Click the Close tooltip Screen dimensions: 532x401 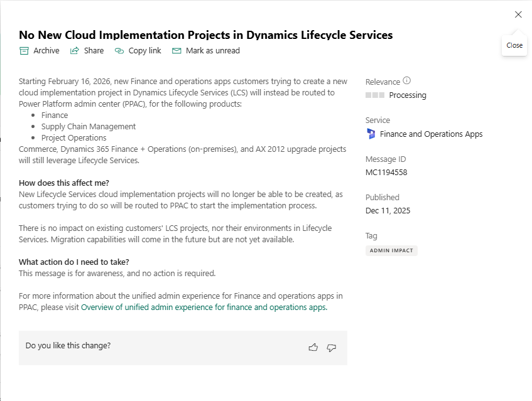514,45
